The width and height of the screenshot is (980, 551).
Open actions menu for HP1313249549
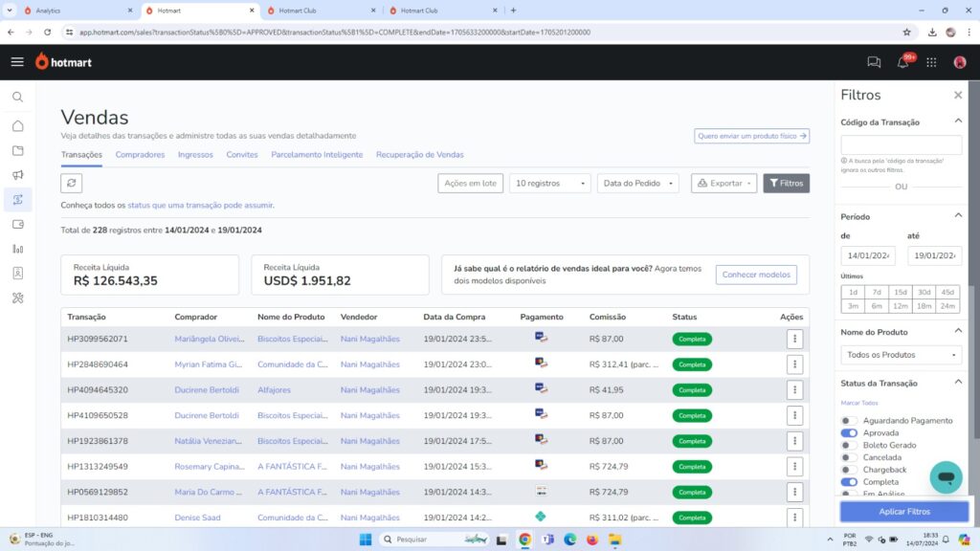coord(794,467)
